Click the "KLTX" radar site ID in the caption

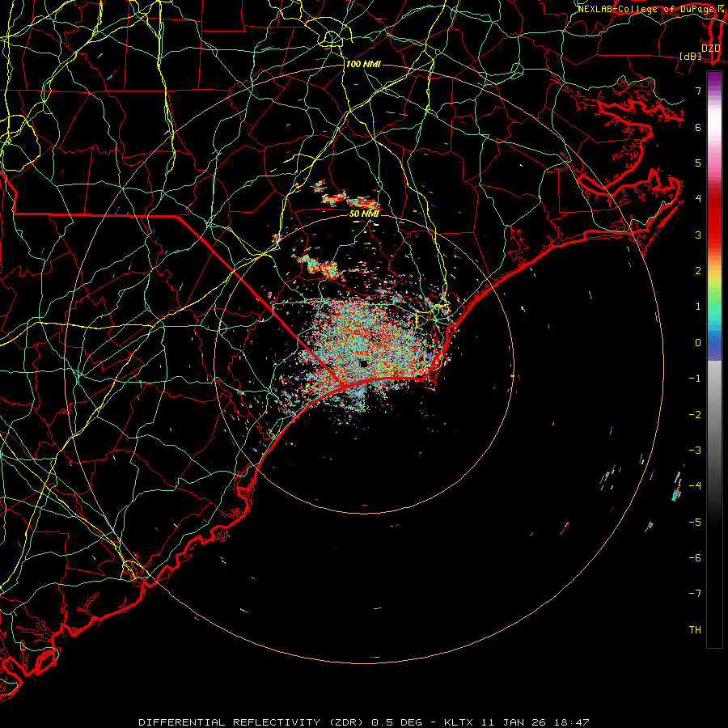tap(459, 722)
